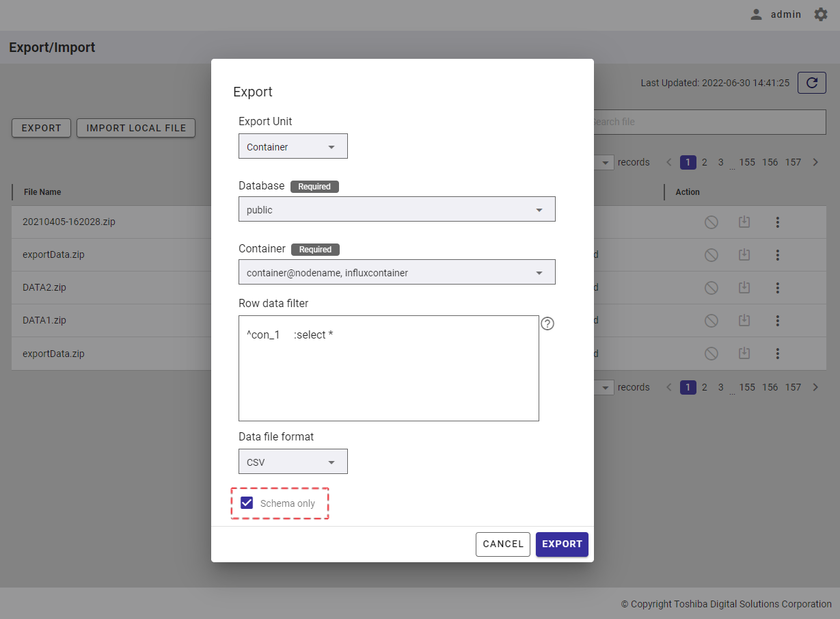The width and height of the screenshot is (840, 619).
Task: Open the settings gear icon
Action: (x=821, y=14)
